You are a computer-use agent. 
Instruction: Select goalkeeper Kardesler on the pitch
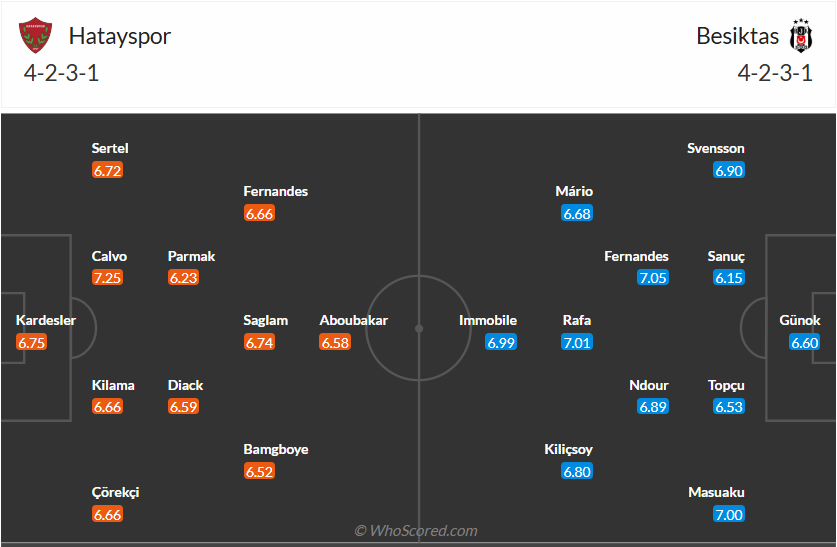pyautogui.click(x=46, y=321)
